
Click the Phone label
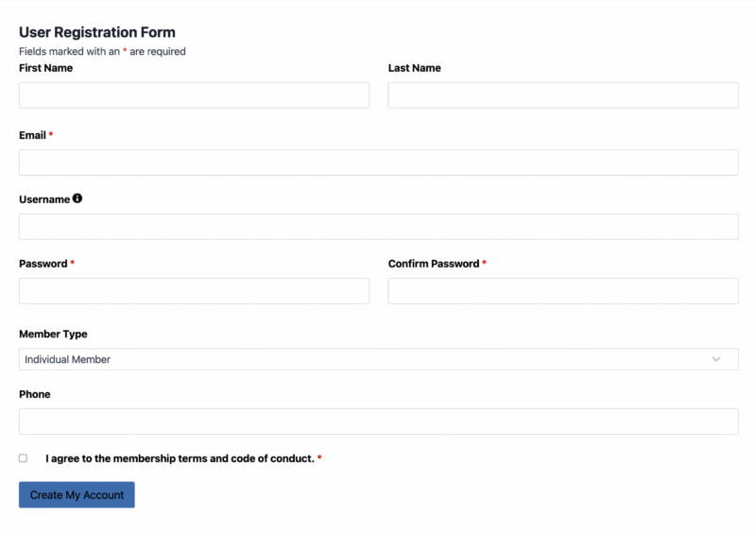tap(35, 394)
